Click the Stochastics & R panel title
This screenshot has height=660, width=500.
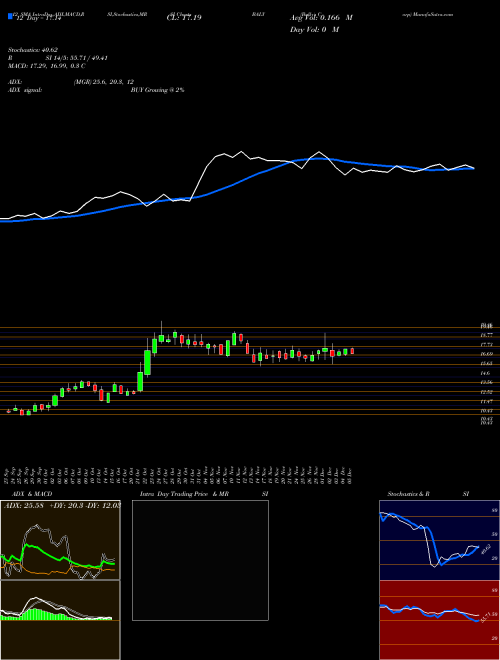408,494
